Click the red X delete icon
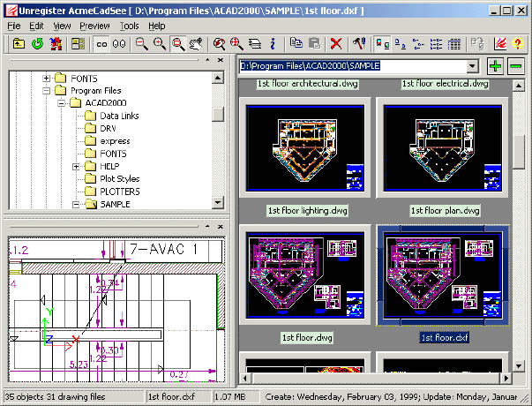This screenshot has height=406, width=532. [x=336, y=44]
